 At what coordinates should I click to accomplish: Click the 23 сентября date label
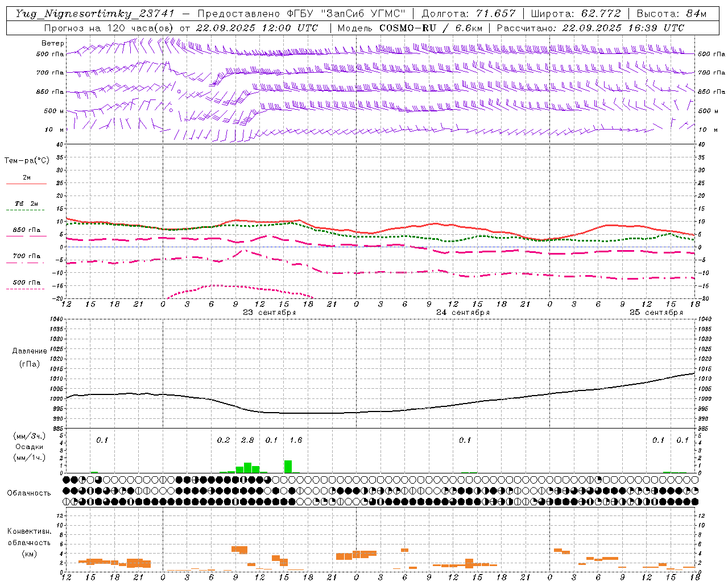[x=270, y=313]
